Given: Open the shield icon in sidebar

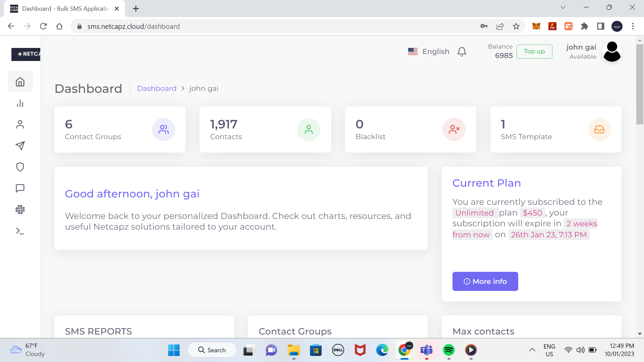Looking at the screenshot, I should [x=20, y=167].
